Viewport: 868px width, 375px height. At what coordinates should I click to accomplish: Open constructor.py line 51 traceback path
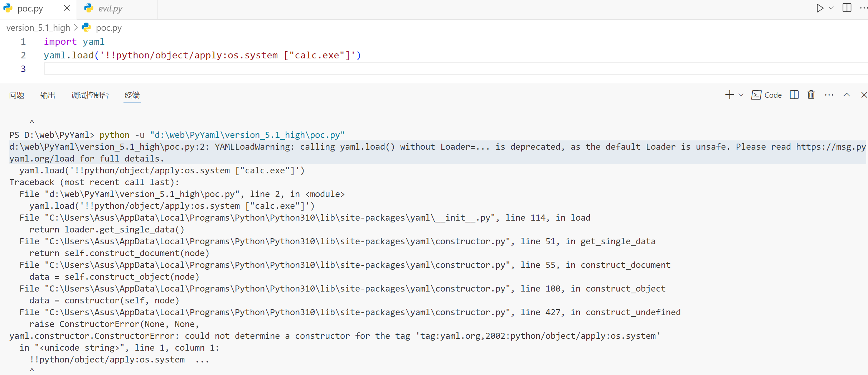click(x=280, y=241)
